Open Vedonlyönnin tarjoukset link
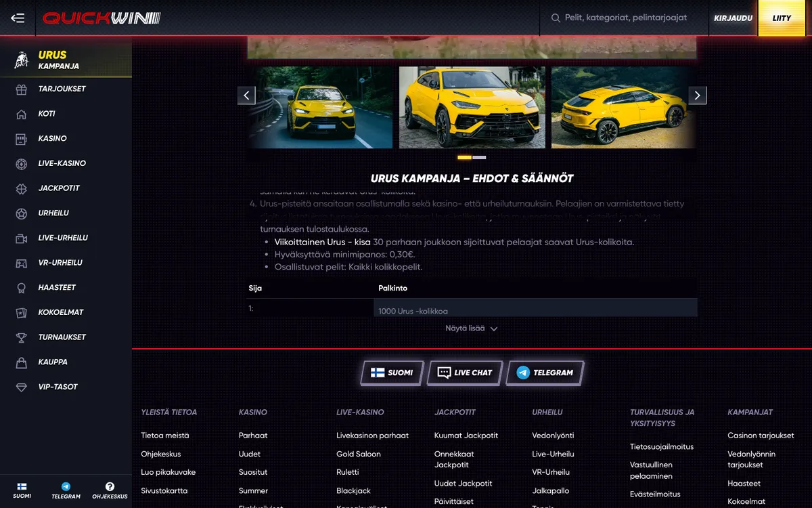Screen dimensions: 812x508 tap(752, 459)
